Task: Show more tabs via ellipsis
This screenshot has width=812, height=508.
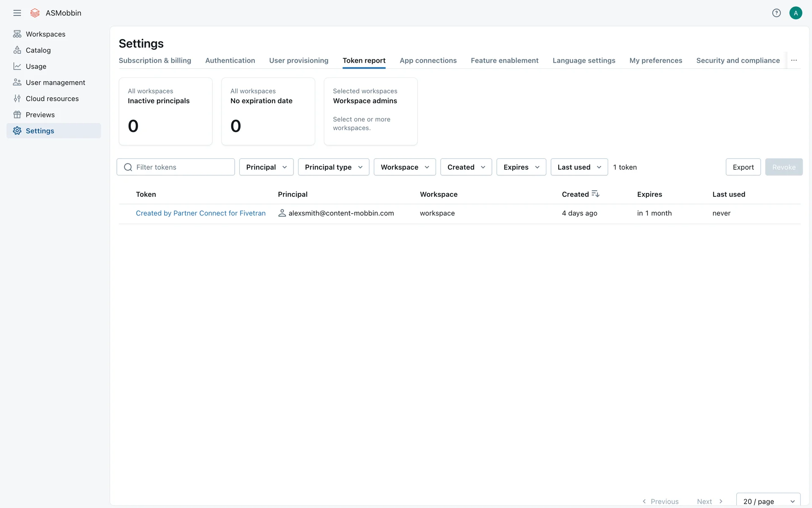Action: [794, 60]
